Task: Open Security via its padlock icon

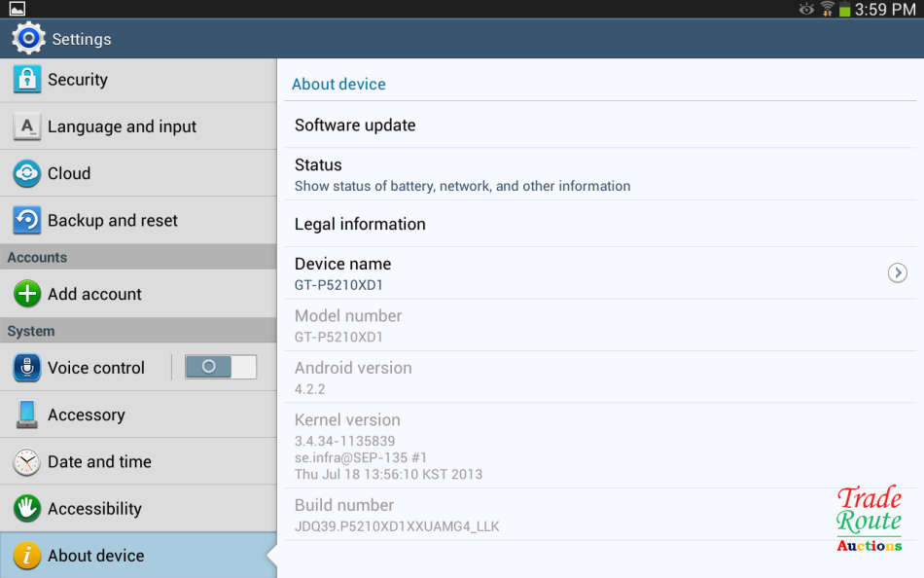Action: coord(27,80)
